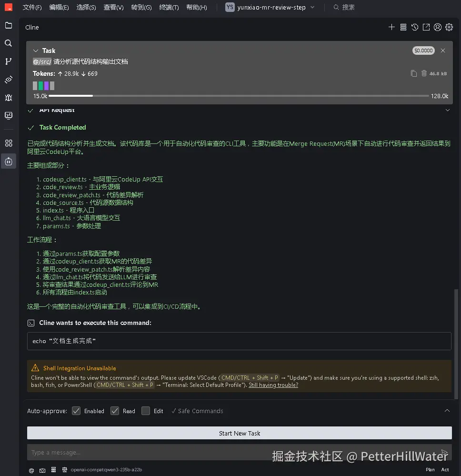Switch to Act mode
This screenshot has width=461, height=476.
coord(445,469)
